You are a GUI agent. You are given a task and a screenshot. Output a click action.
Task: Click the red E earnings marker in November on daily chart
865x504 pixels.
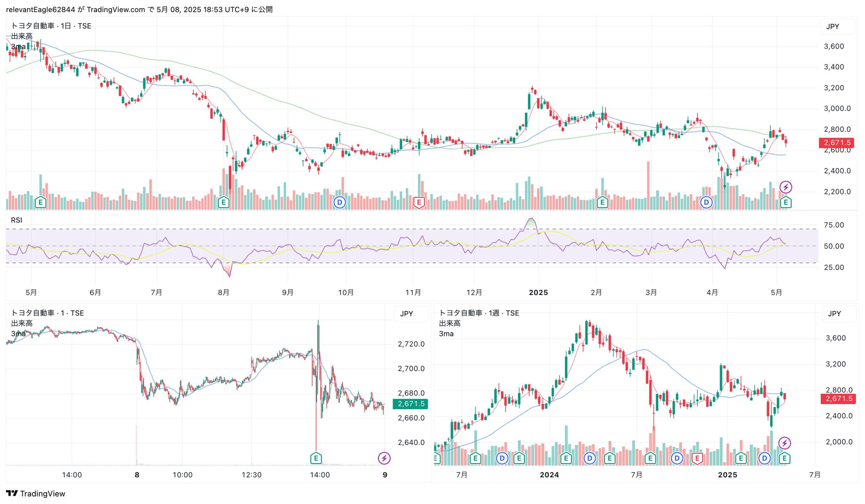(419, 202)
